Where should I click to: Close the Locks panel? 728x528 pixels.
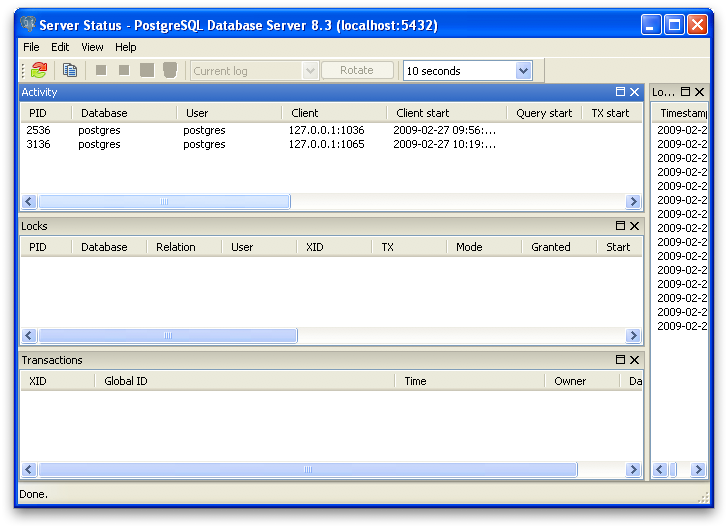[x=634, y=226]
